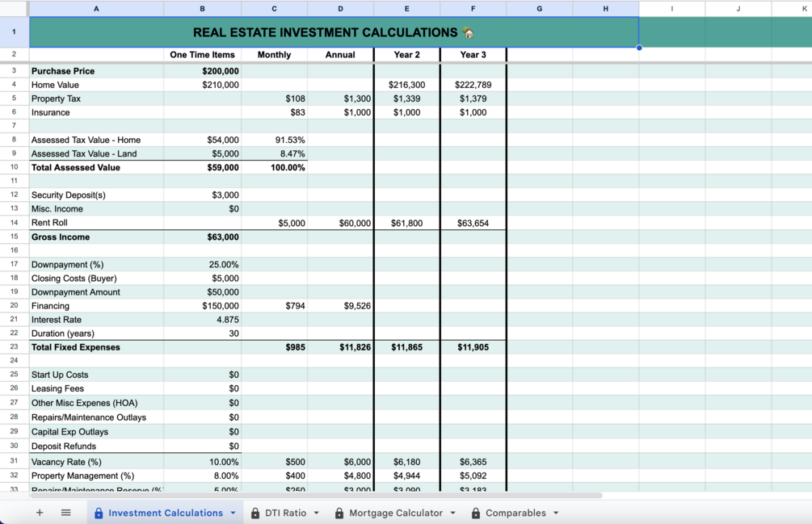This screenshot has height=524, width=812.
Task: Select column A header
Action: (96, 8)
